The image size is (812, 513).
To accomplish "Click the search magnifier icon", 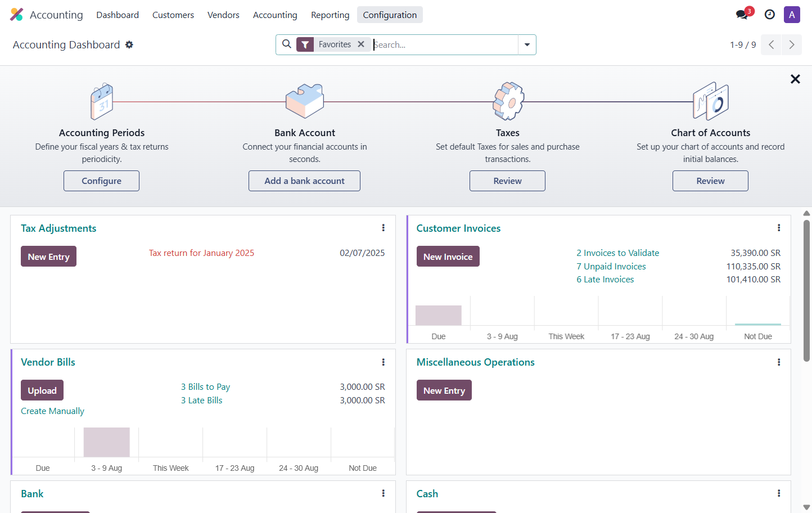I will 287,44.
